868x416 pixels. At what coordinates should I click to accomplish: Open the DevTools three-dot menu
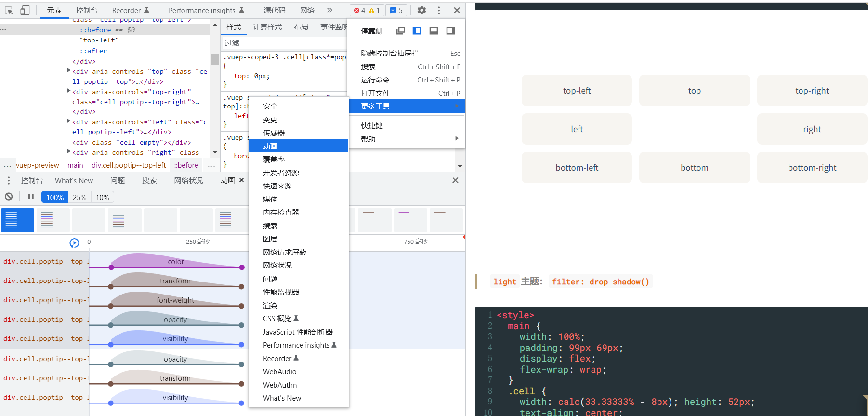[438, 10]
